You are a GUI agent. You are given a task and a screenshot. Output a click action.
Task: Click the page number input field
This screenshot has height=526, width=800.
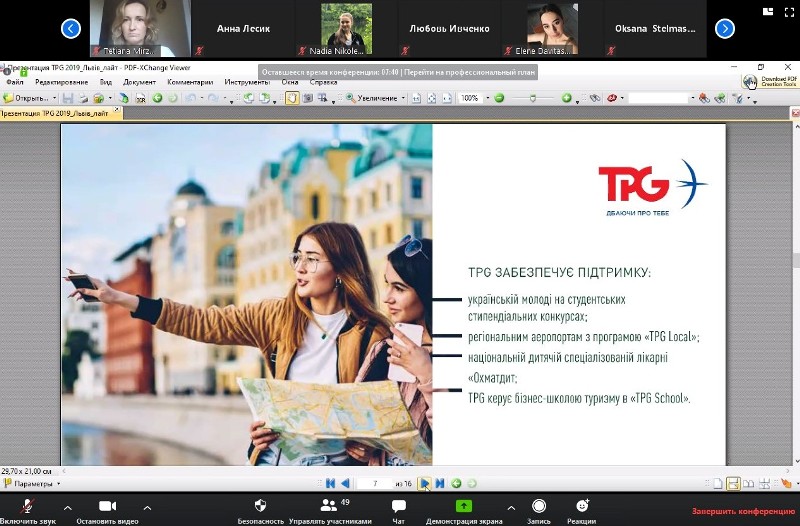point(375,483)
